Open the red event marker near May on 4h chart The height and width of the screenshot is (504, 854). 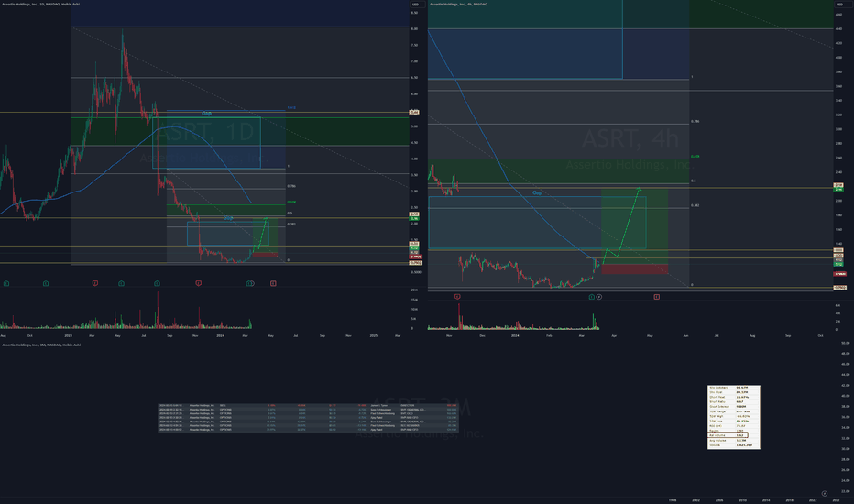[656, 297]
